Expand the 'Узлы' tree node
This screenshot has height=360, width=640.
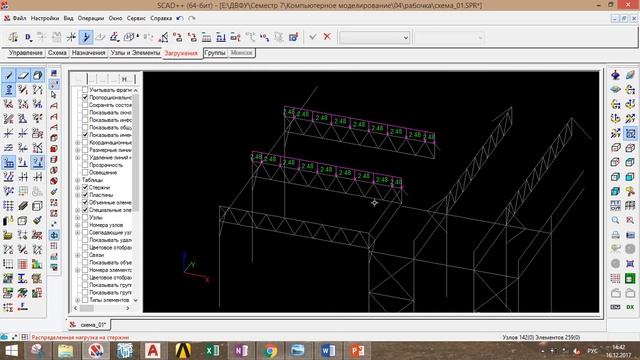pyautogui.click(x=78, y=217)
